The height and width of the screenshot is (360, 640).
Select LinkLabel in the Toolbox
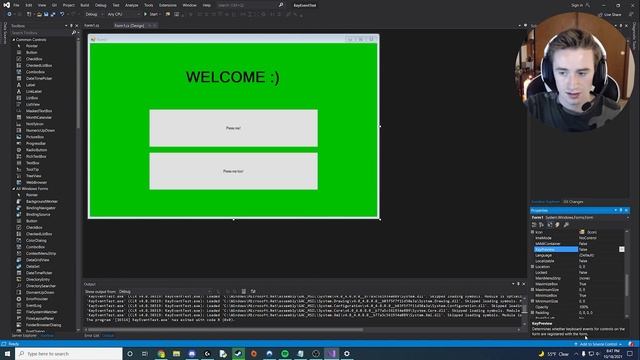33,91
